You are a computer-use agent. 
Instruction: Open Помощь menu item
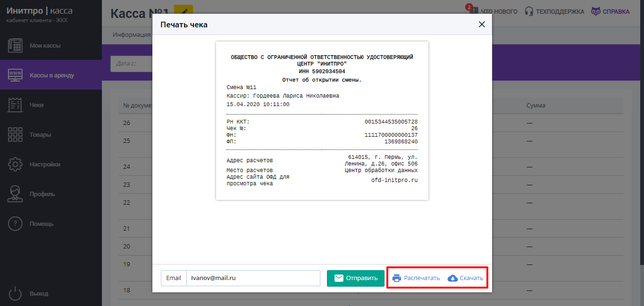[x=51, y=223]
